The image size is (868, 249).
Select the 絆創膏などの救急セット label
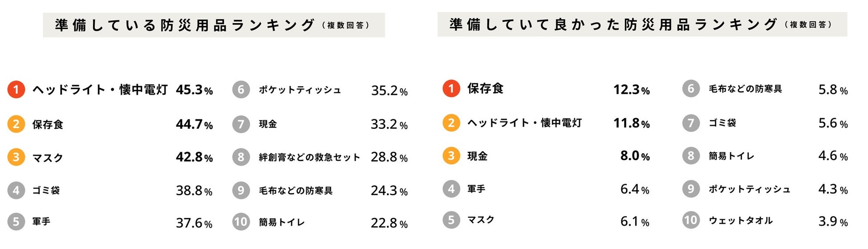click(x=309, y=157)
